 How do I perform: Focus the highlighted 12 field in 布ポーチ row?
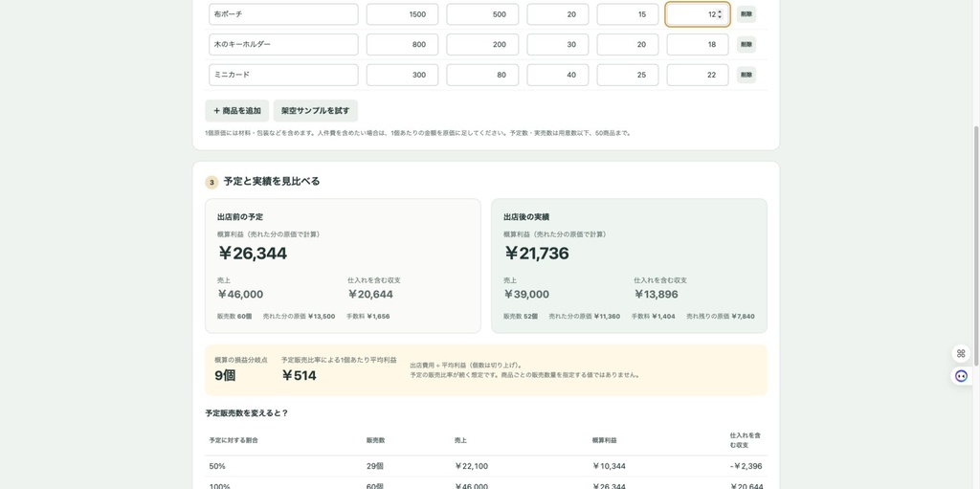click(698, 14)
